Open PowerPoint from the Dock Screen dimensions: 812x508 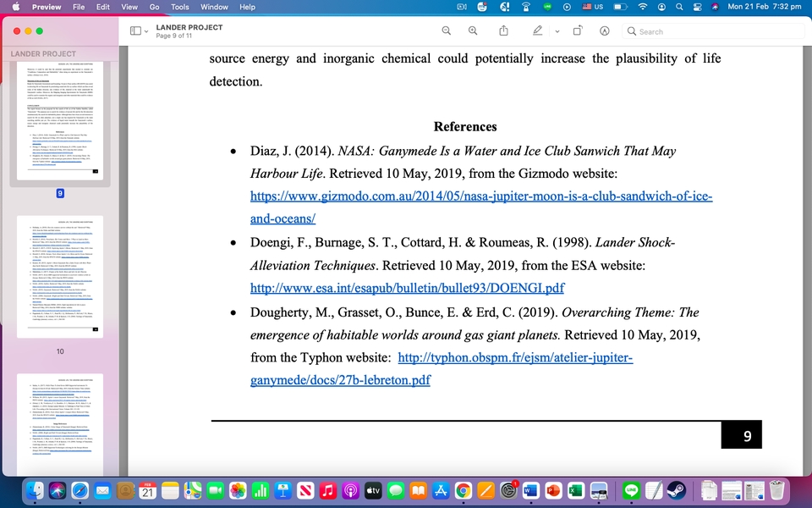pyautogui.click(x=553, y=490)
